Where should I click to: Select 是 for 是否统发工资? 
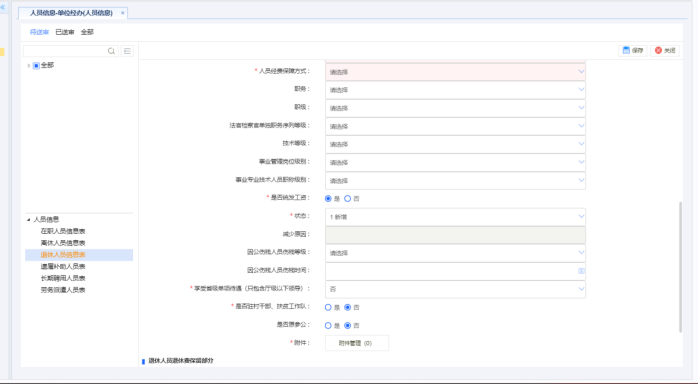tap(328, 199)
